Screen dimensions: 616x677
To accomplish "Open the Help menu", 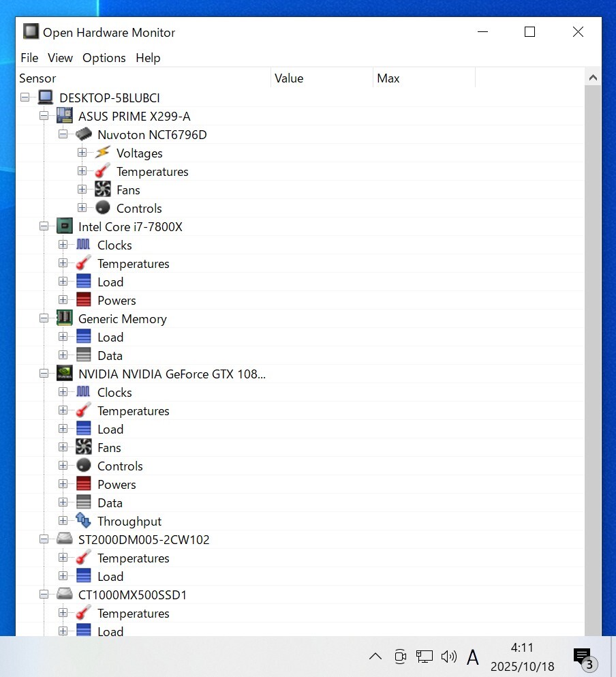I will click(x=148, y=58).
